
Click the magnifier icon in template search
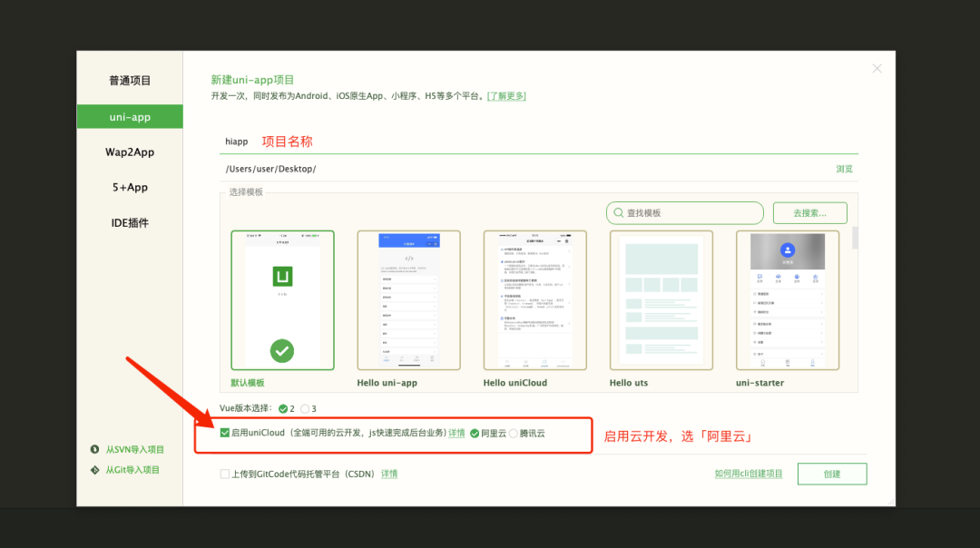619,213
